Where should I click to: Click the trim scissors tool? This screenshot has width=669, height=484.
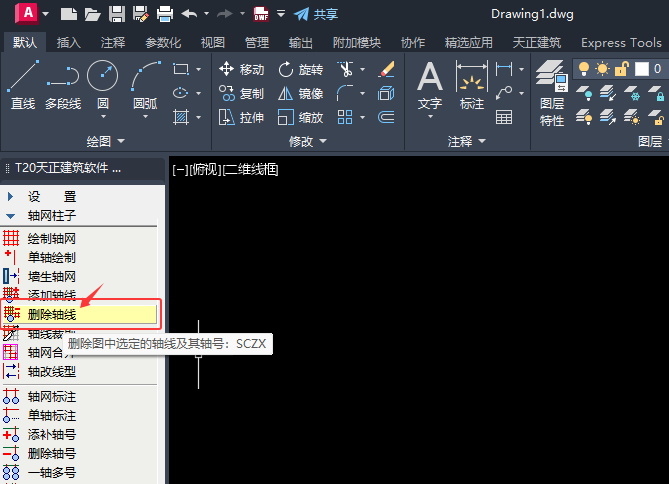pyautogui.click(x=345, y=69)
